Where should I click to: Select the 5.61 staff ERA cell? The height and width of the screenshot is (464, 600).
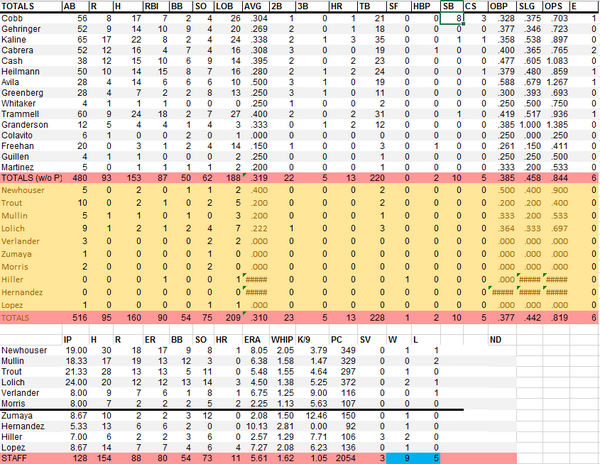[256, 458]
